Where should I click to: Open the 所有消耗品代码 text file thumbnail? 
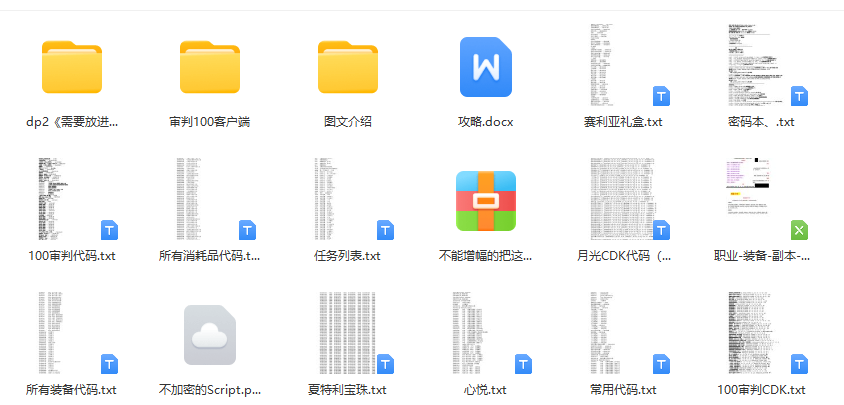click(210, 200)
